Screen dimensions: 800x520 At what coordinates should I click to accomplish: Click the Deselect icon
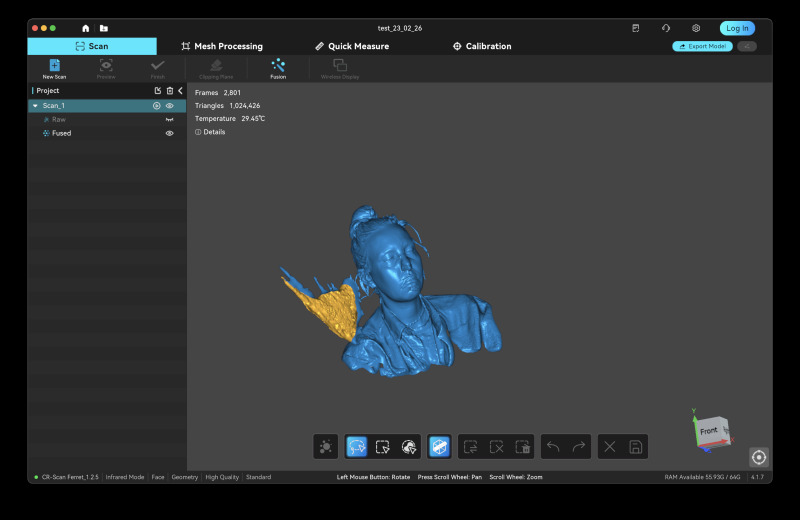point(496,447)
